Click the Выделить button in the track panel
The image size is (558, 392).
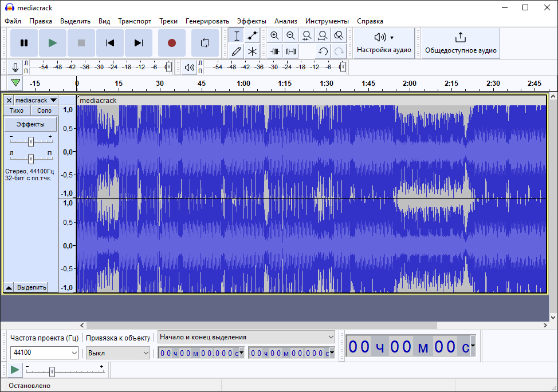pos(32,287)
